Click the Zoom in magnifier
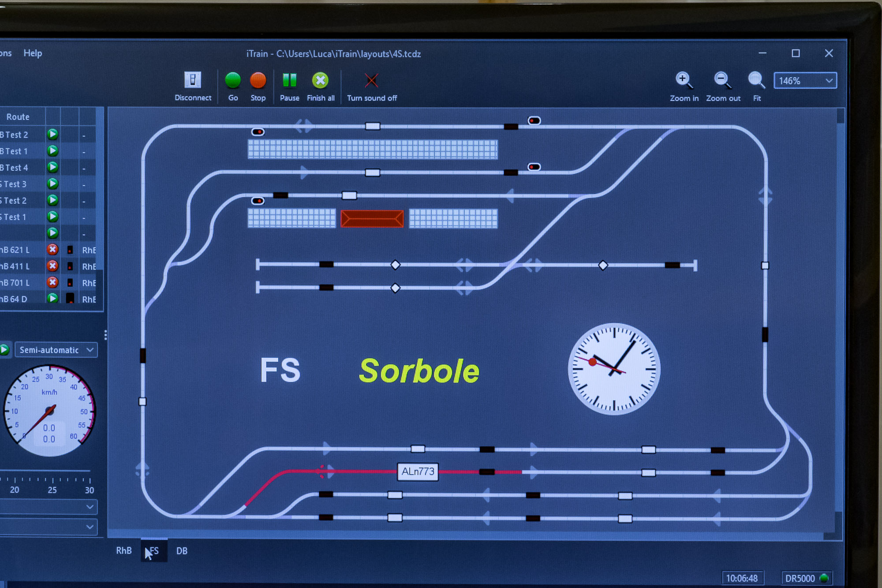 684,80
